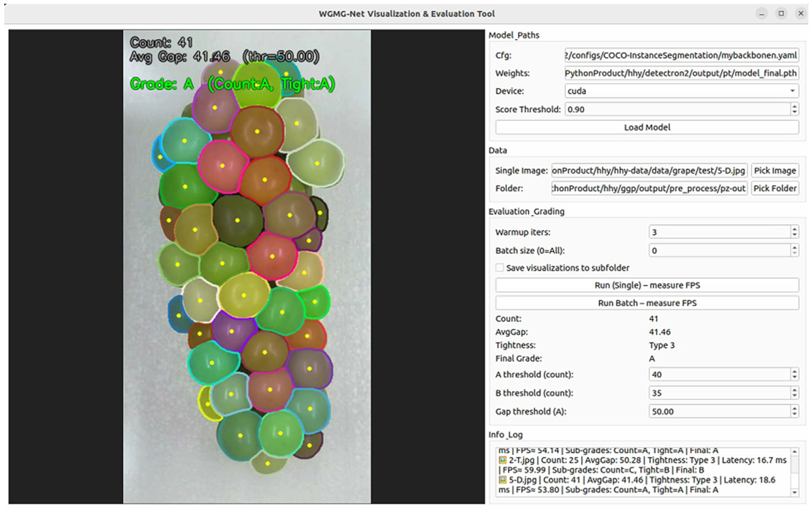Run (Single) – measure FPS
The height and width of the screenshot is (510, 812).
click(x=647, y=285)
